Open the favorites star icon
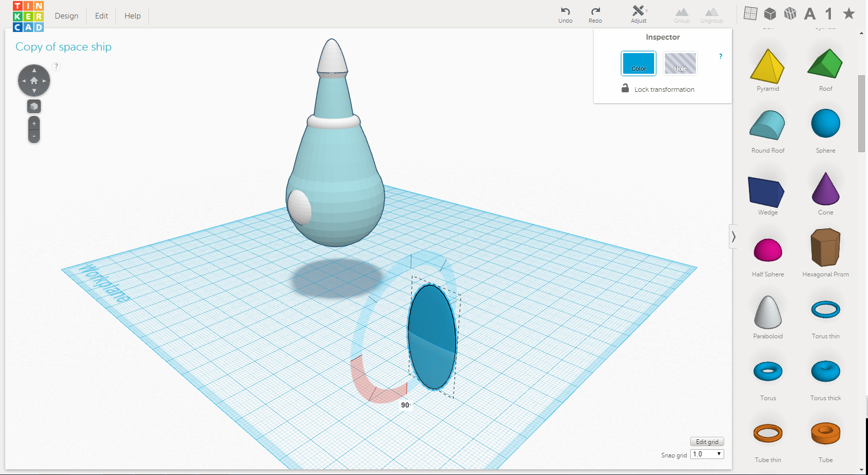868x475 pixels. [x=848, y=13]
